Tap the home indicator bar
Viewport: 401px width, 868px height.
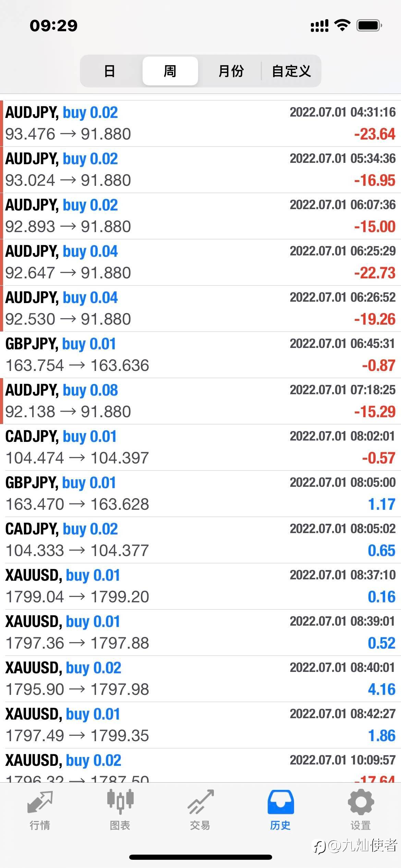200,857
